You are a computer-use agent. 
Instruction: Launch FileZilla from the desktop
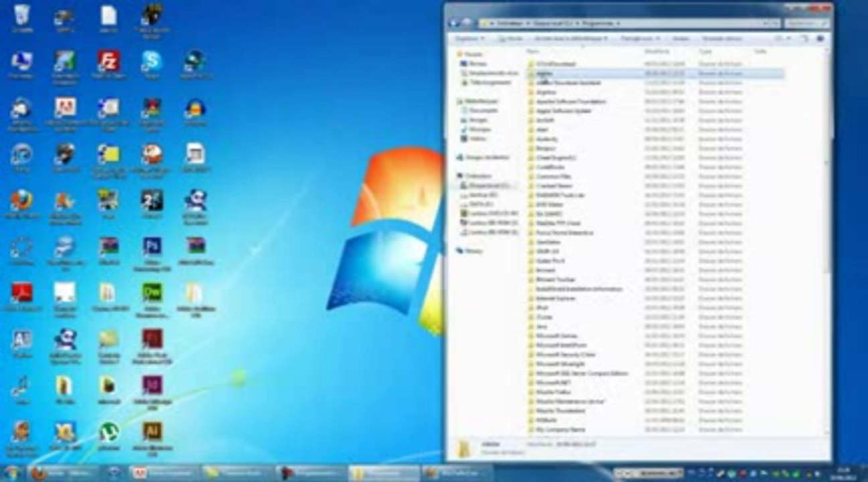click(108, 65)
